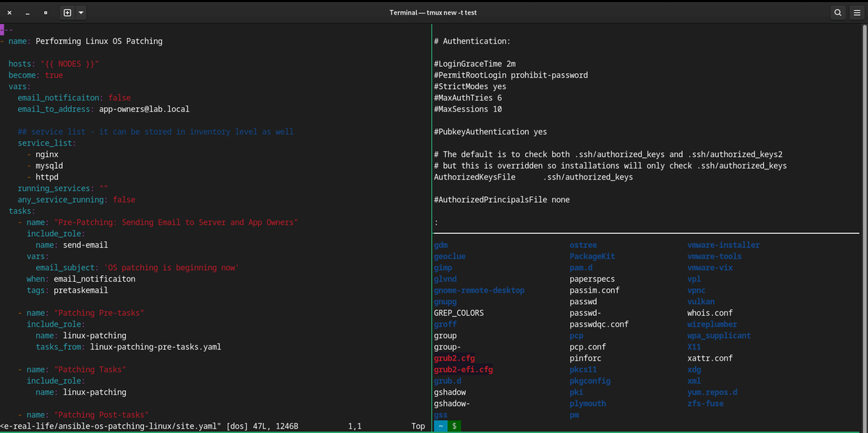Click the 'running_services' line
Screen dimensions: 868x433
pyautogui.click(x=63, y=188)
